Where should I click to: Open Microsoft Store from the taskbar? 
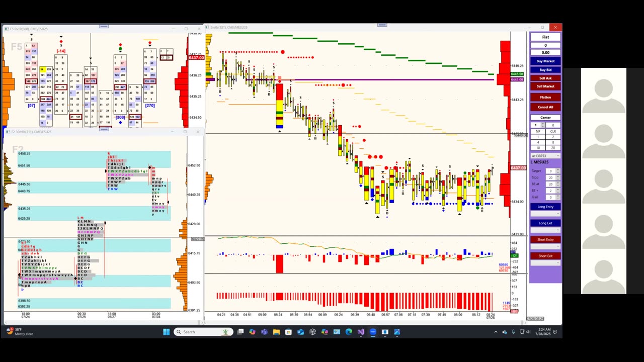pyautogui.click(x=288, y=332)
